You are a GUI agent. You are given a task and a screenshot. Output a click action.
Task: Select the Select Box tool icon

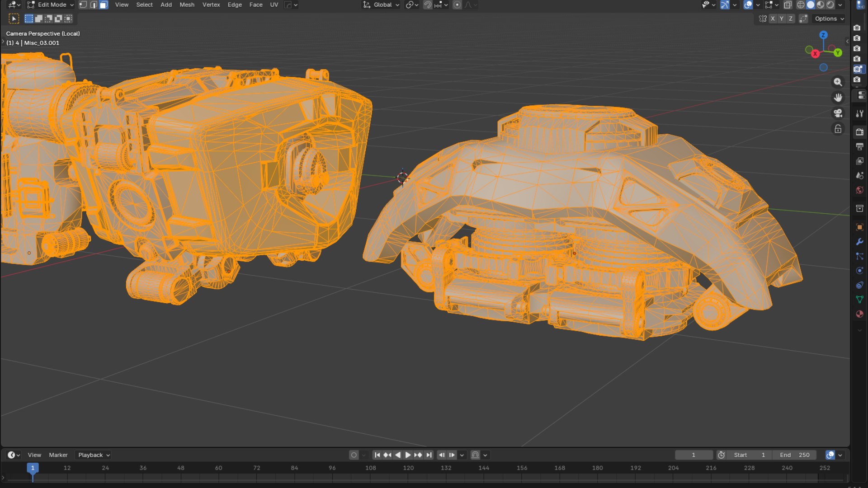(x=14, y=19)
